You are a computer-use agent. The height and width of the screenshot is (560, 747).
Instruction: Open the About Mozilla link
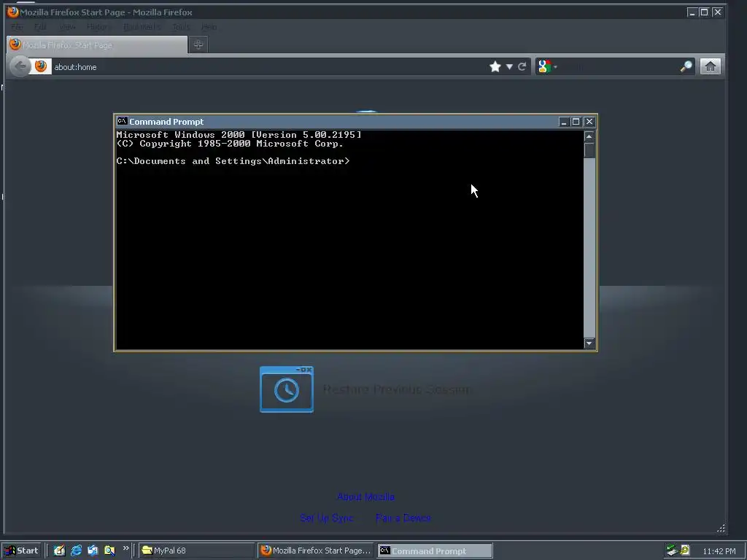pyautogui.click(x=365, y=497)
